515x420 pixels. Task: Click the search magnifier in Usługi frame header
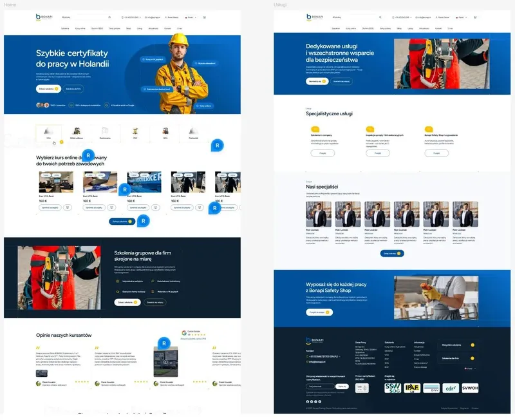(380, 17)
